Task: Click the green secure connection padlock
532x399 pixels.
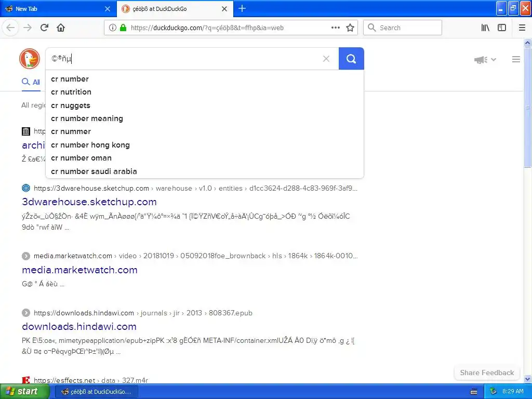Action: (x=123, y=28)
